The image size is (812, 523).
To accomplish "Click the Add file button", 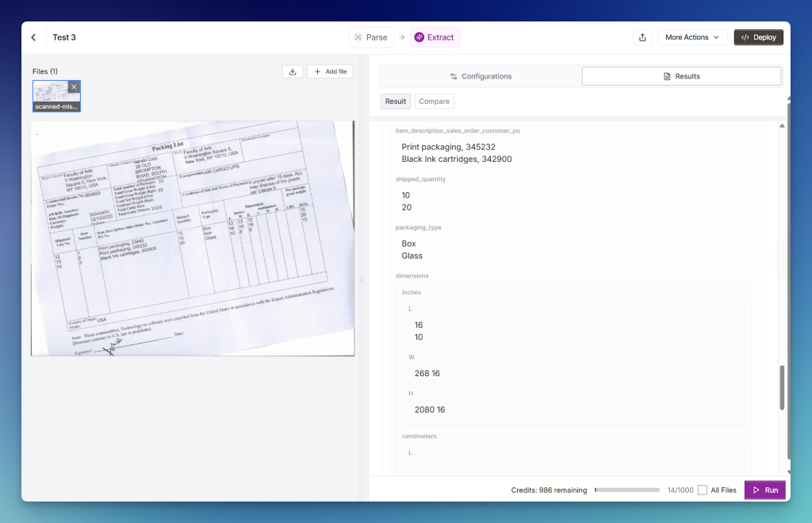I will 330,71.
